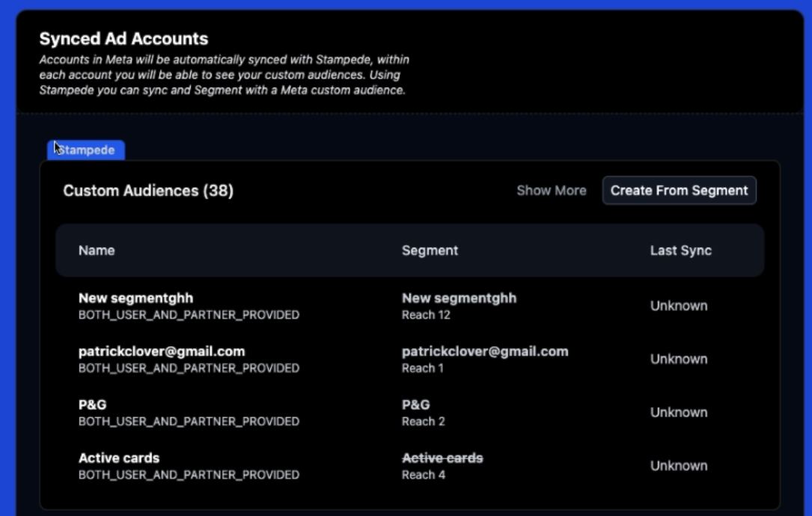Image resolution: width=812 pixels, height=516 pixels.
Task: Select the Active cards audience name
Action: (x=119, y=458)
